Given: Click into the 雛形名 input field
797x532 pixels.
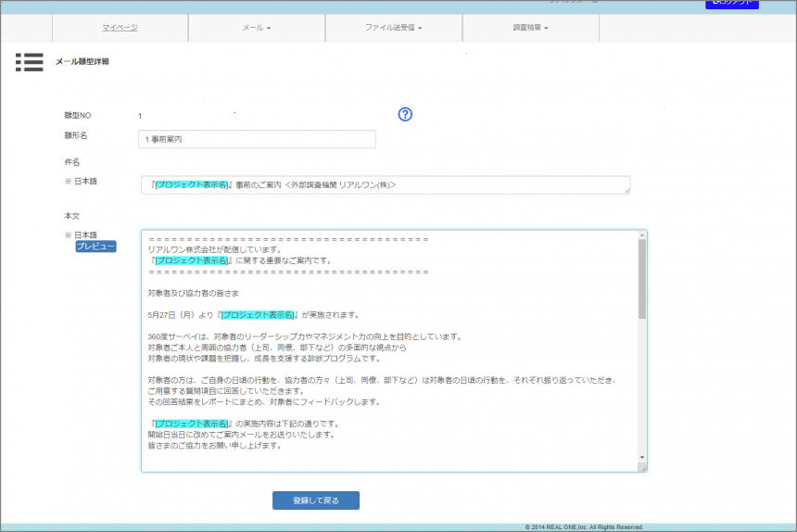Looking at the screenshot, I should pos(257,139).
